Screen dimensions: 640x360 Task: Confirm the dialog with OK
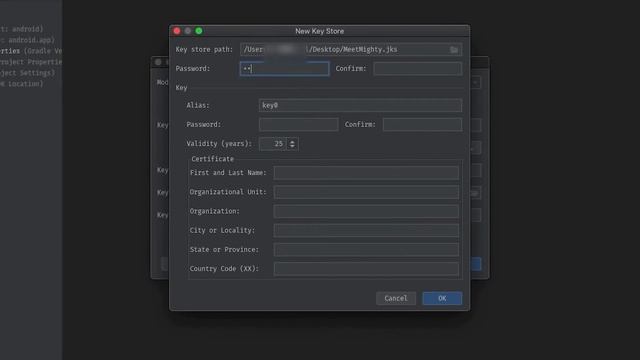pos(442,298)
